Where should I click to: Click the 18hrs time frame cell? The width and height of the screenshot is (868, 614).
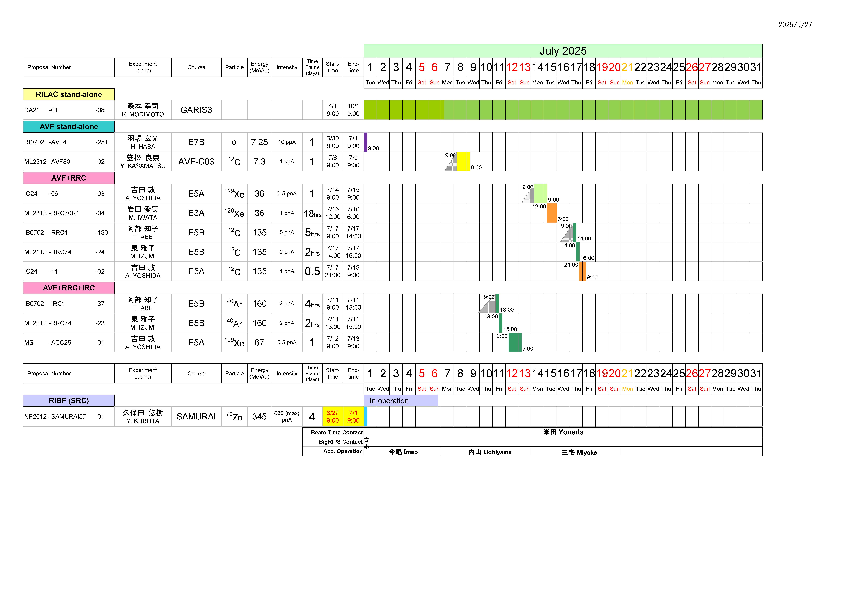pyautogui.click(x=312, y=213)
